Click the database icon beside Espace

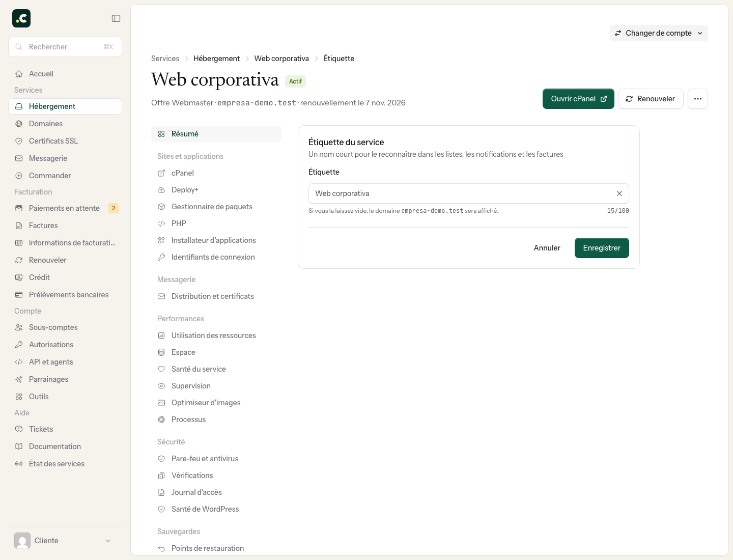(161, 352)
